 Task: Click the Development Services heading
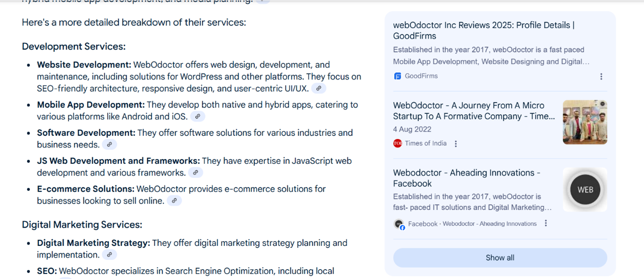(x=73, y=47)
